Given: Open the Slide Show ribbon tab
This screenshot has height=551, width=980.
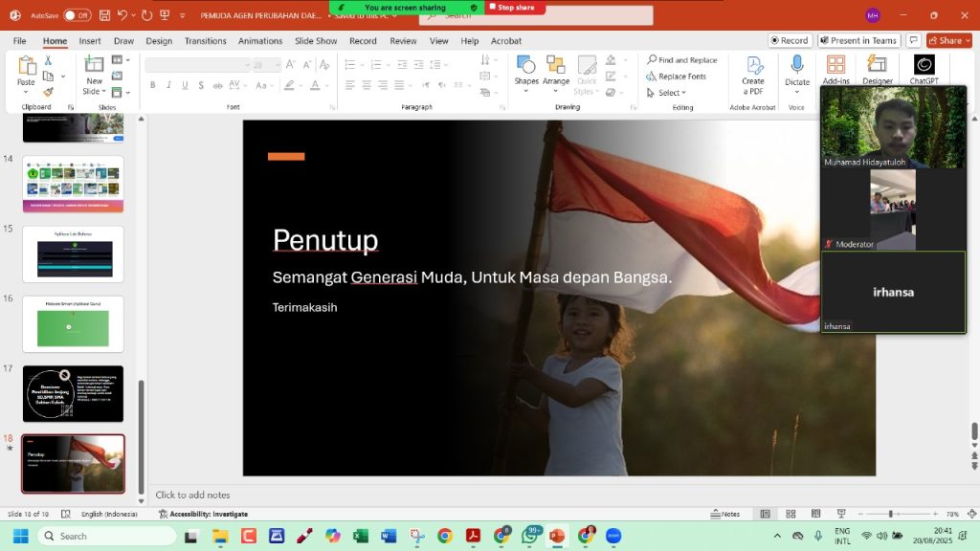Looking at the screenshot, I should click(316, 41).
